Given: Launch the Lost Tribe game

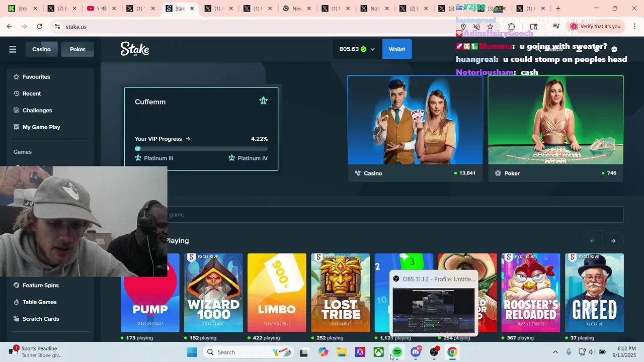Looking at the screenshot, I should 341,293.
